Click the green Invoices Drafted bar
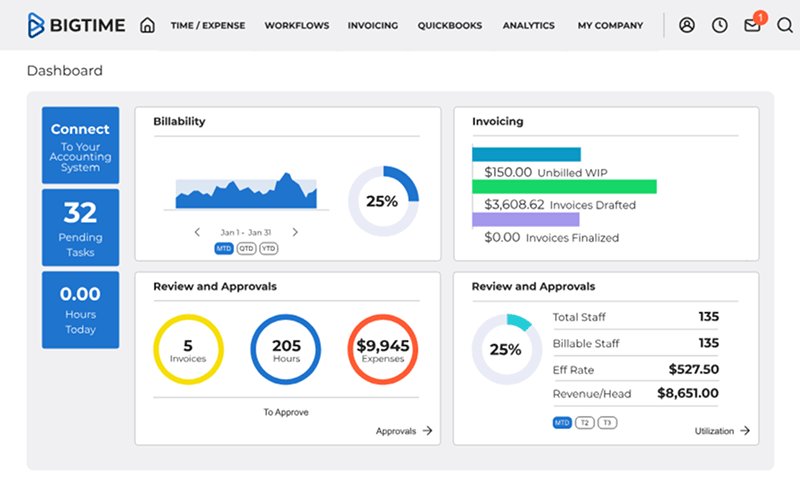 (564, 187)
